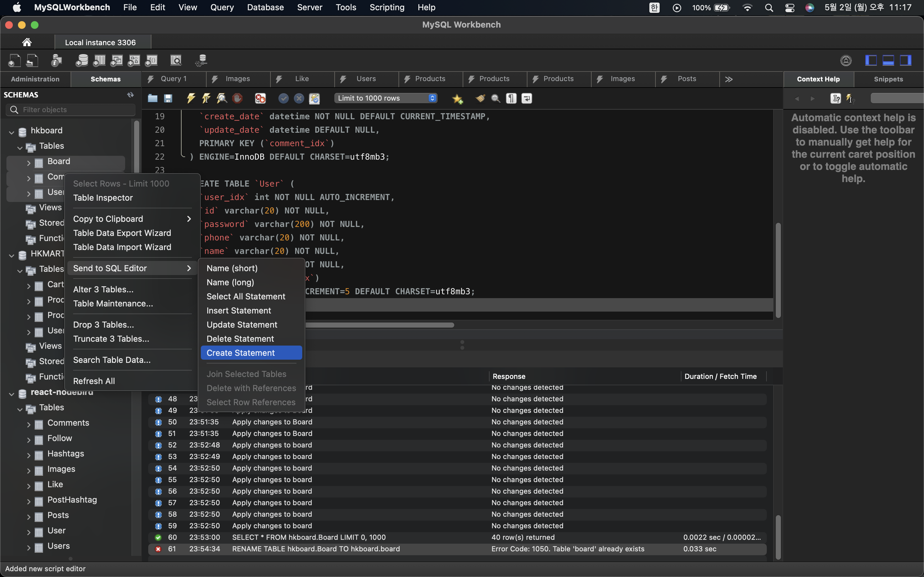Select Drop 3 Tables... option

coord(103,324)
